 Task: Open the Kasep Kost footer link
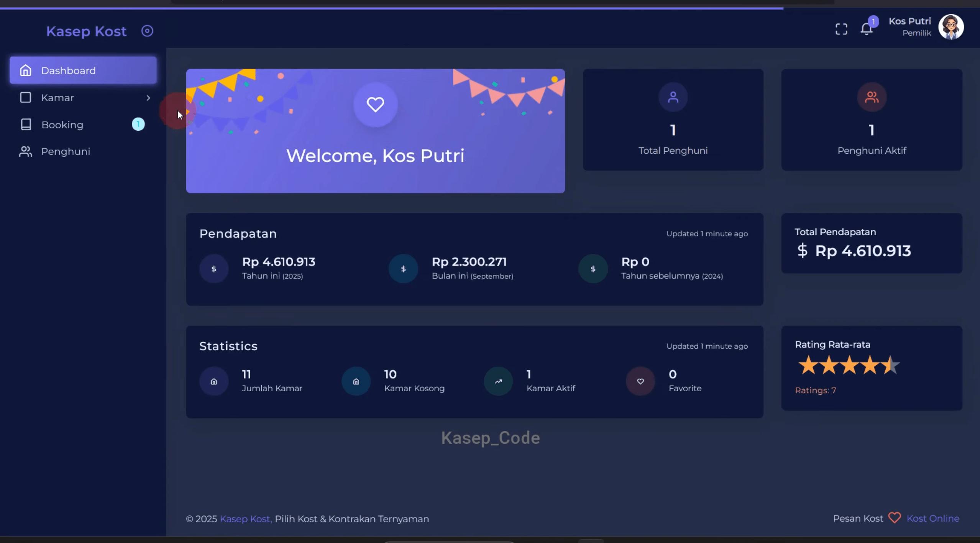pyautogui.click(x=246, y=519)
